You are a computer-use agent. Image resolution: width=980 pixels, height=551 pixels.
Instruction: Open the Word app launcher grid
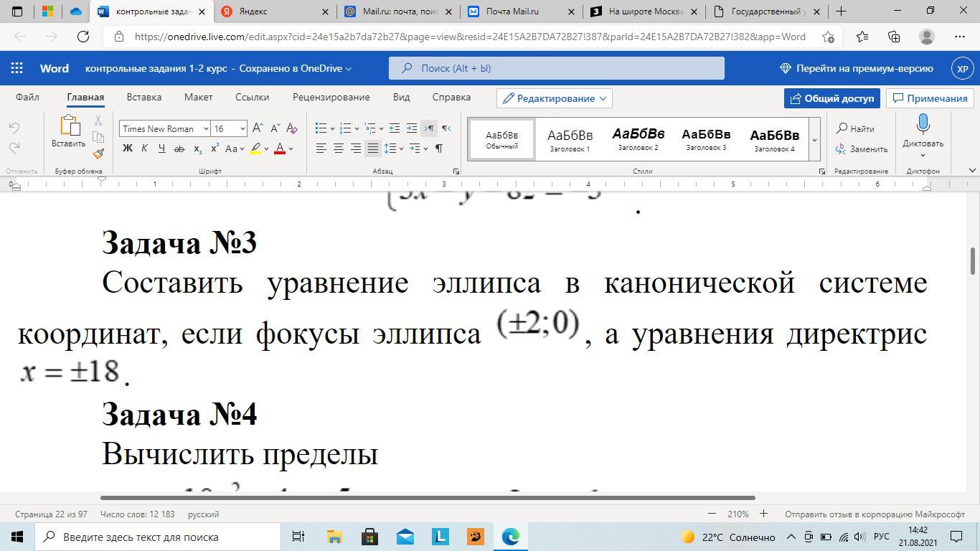point(17,68)
